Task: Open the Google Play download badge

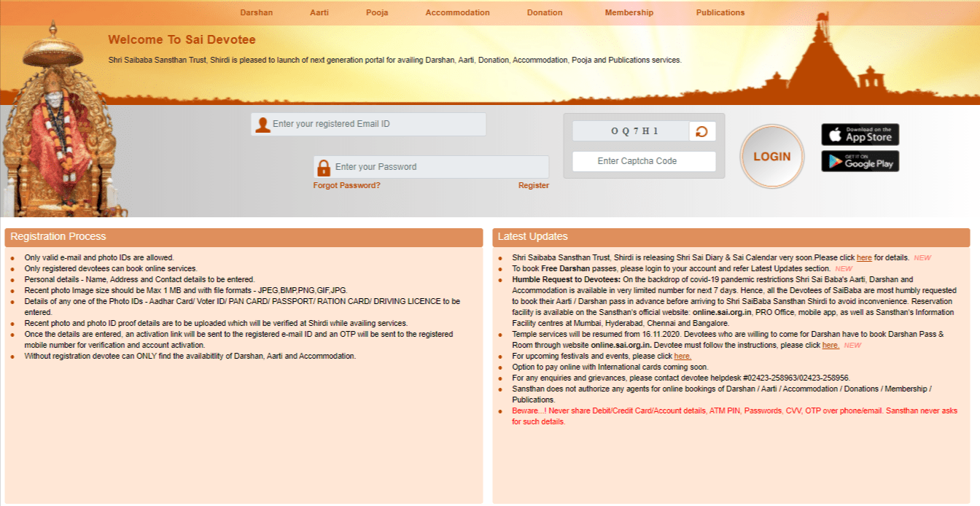Action: click(x=860, y=161)
